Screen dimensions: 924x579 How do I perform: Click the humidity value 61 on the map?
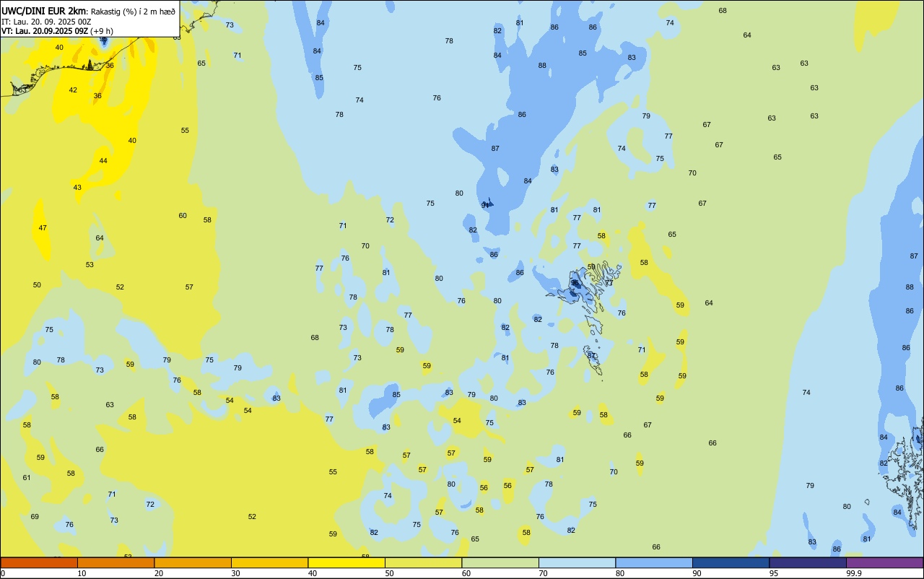tap(27, 478)
